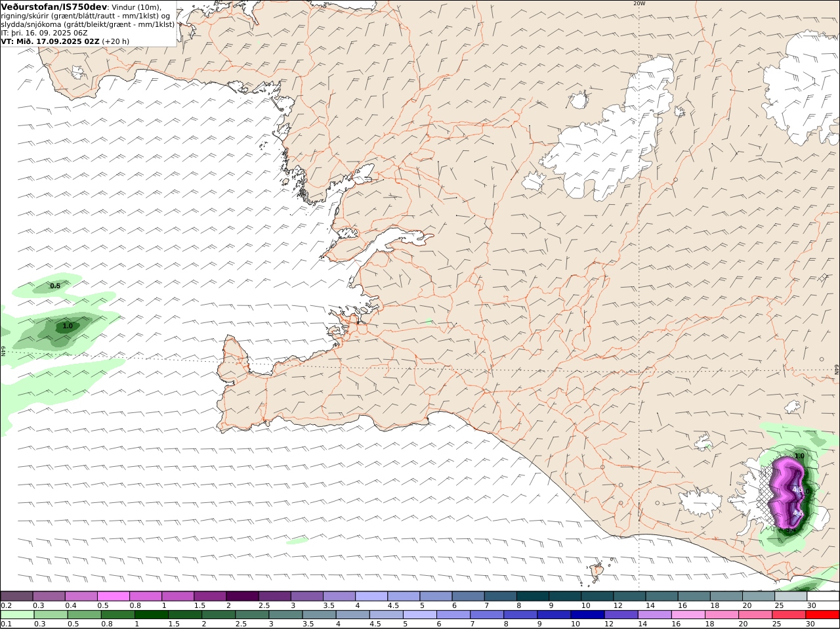Select pale green rain swatch between 0.1 and 0.3

(x=17, y=615)
